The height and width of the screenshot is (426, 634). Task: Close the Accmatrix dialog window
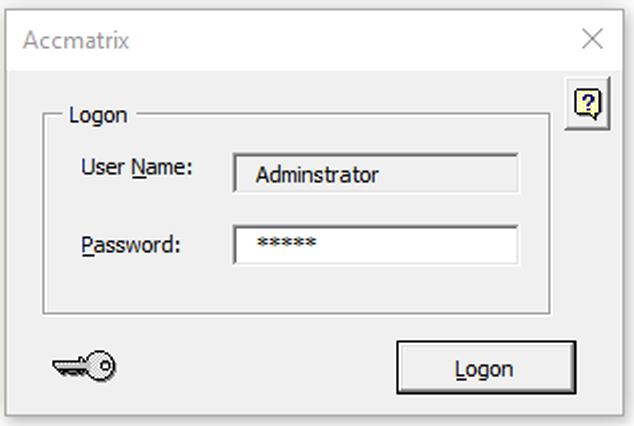coord(592,40)
